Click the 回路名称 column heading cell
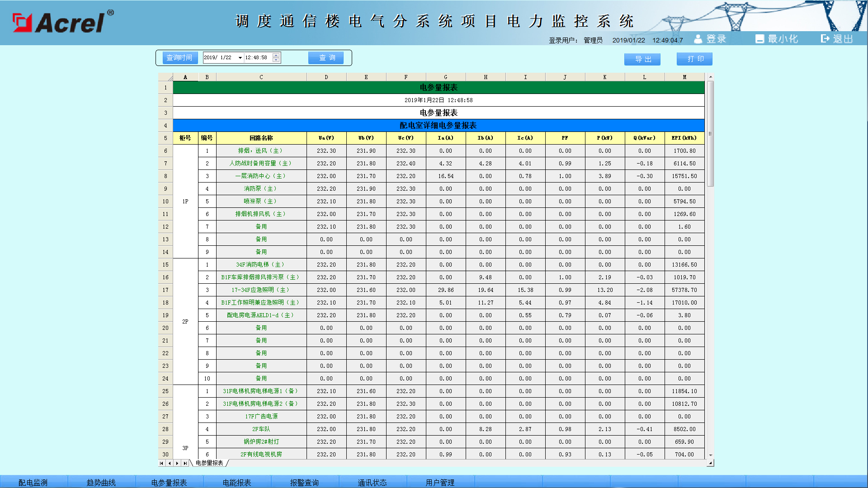This screenshot has height=488, width=868. [x=261, y=138]
